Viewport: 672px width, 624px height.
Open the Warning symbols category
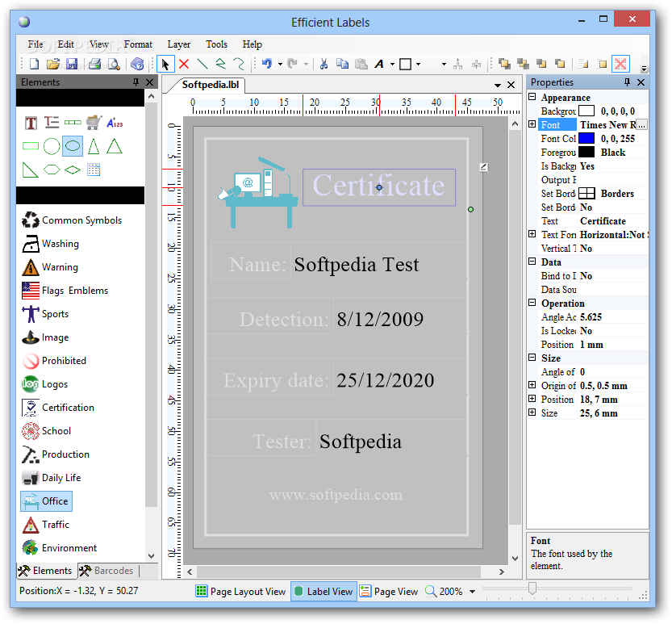50,267
